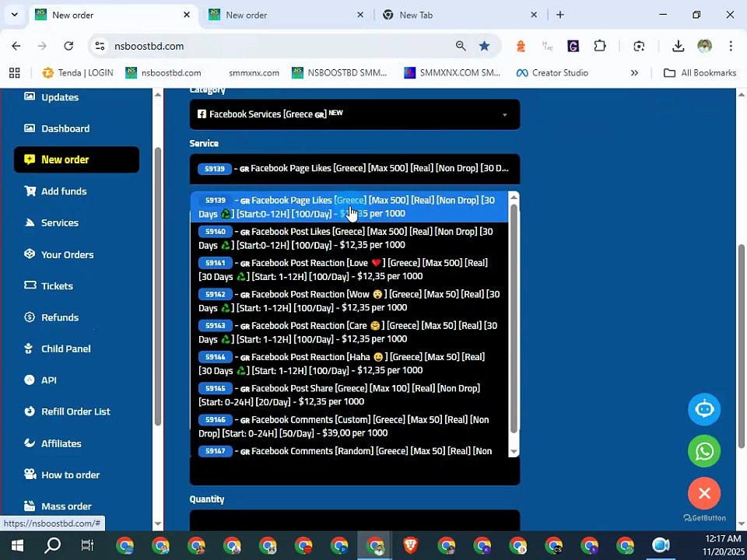Go back in browser history
Image resolution: width=747 pixels, height=560 pixels.
point(16,46)
